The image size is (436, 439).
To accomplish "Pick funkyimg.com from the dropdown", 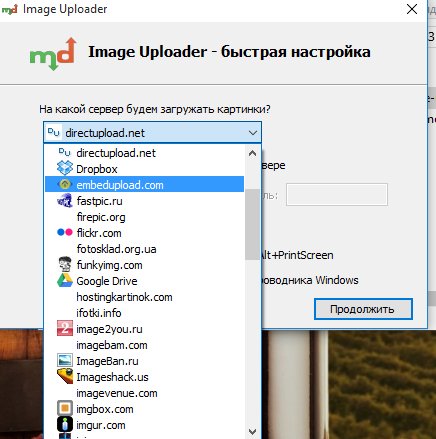I will [144, 265].
